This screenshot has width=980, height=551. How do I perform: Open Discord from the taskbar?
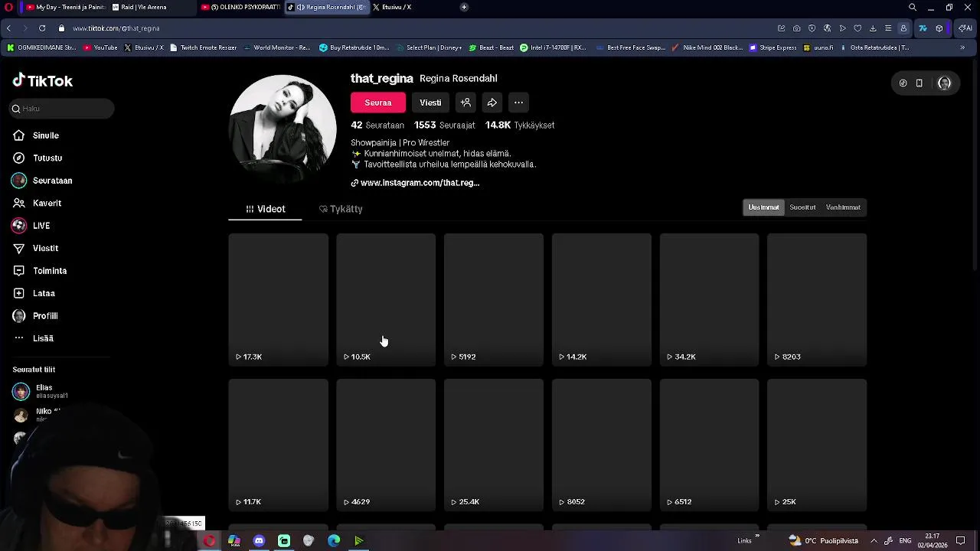pos(259,541)
